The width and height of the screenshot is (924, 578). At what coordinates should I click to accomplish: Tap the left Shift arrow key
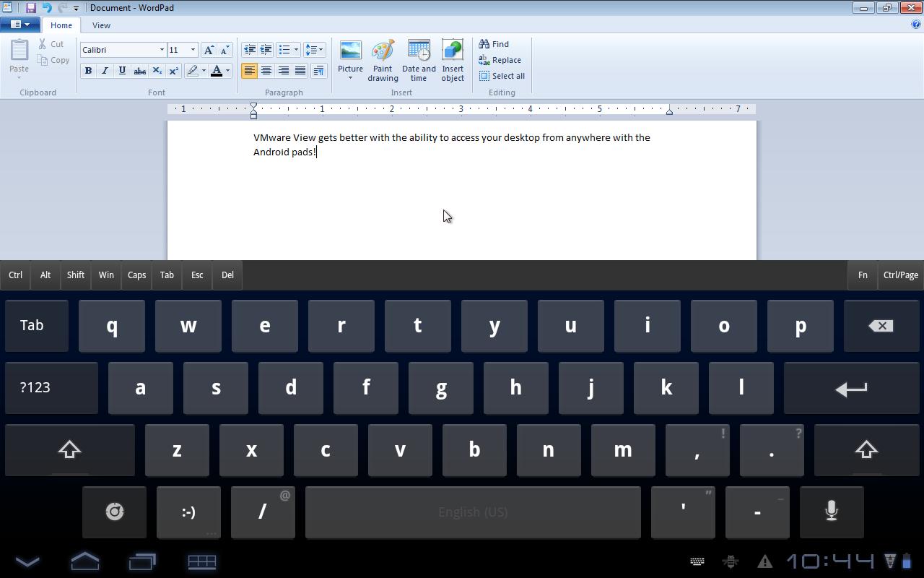click(70, 450)
